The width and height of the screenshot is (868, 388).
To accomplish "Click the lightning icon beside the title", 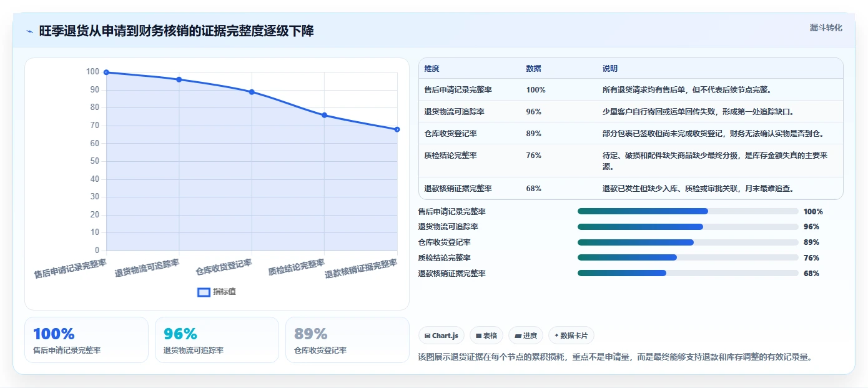I will [29, 31].
